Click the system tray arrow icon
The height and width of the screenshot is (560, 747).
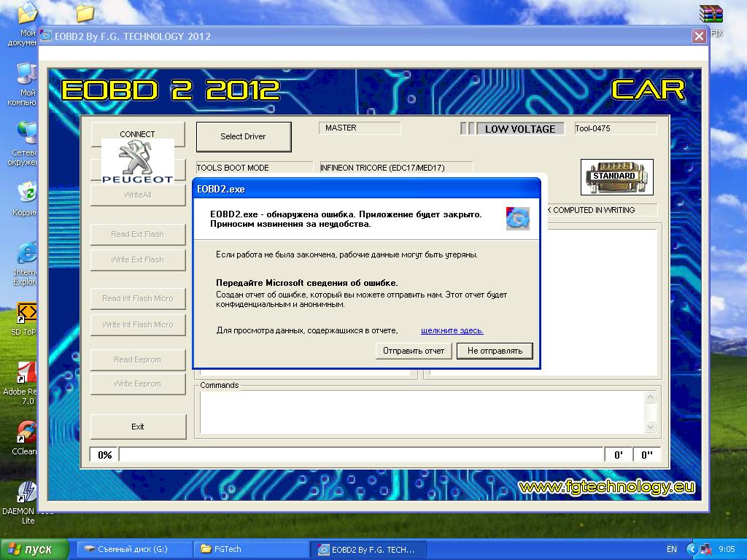coord(692,549)
